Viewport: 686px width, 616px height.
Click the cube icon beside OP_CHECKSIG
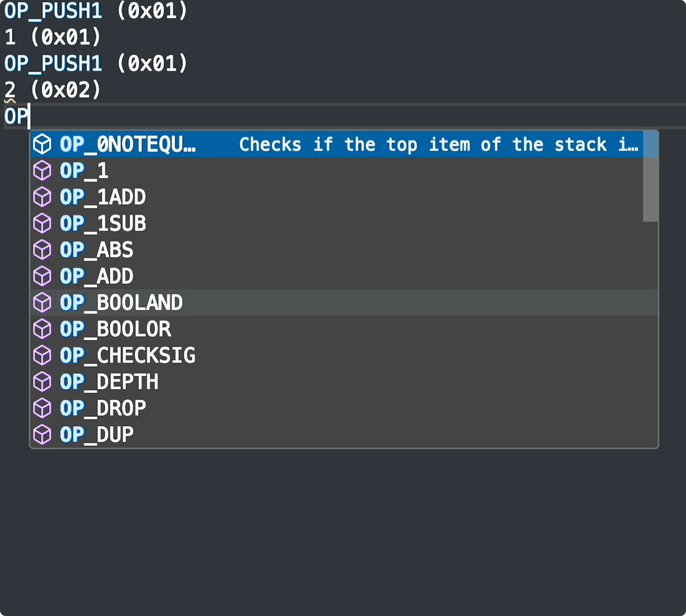tap(42, 355)
